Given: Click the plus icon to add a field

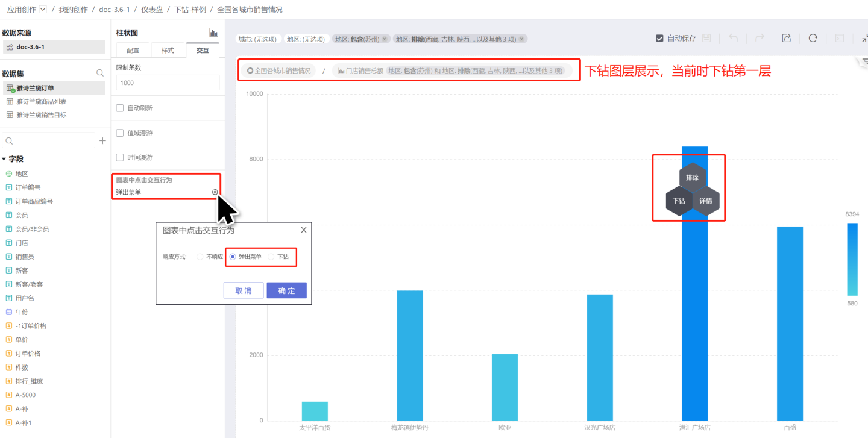Looking at the screenshot, I should (x=102, y=140).
